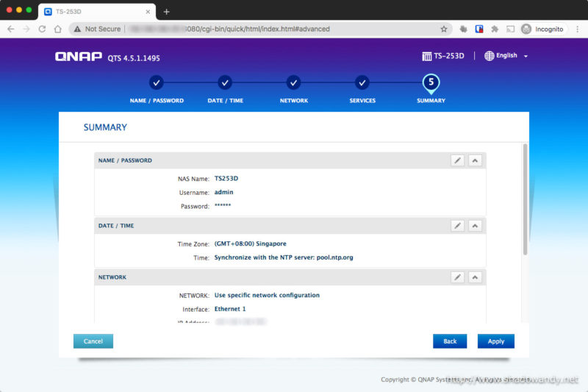Open the English language dropdown

coord(506,56)
